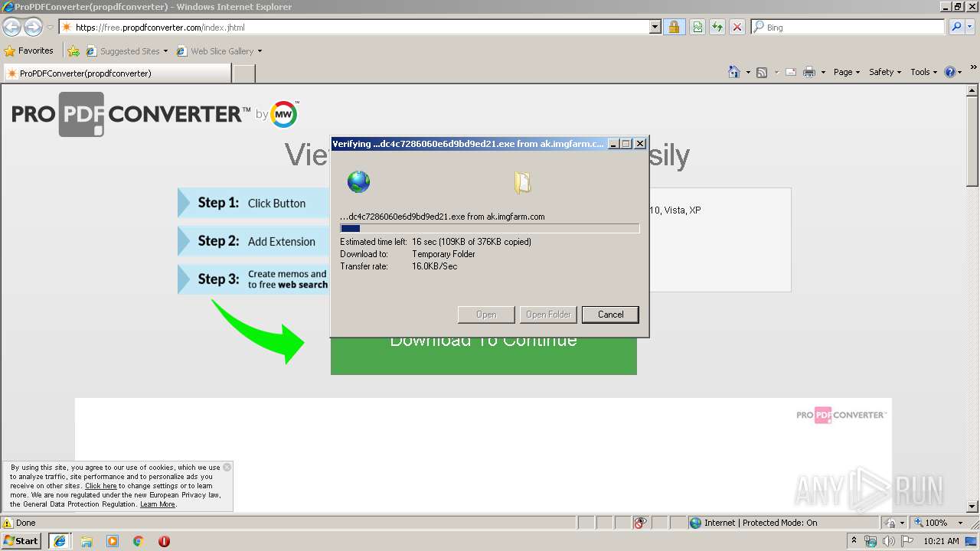
Task: Click the Compatibility View icon
Action: [x=697, y=27]
